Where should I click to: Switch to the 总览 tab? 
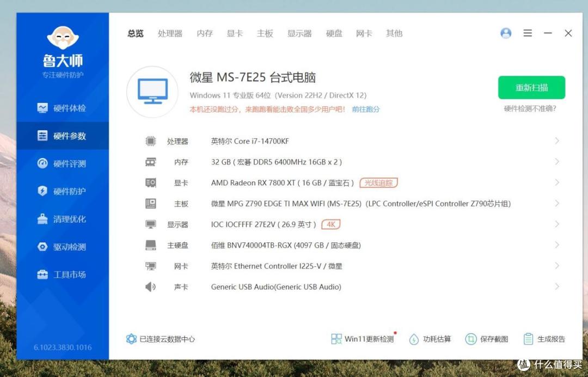pos(136,33)
